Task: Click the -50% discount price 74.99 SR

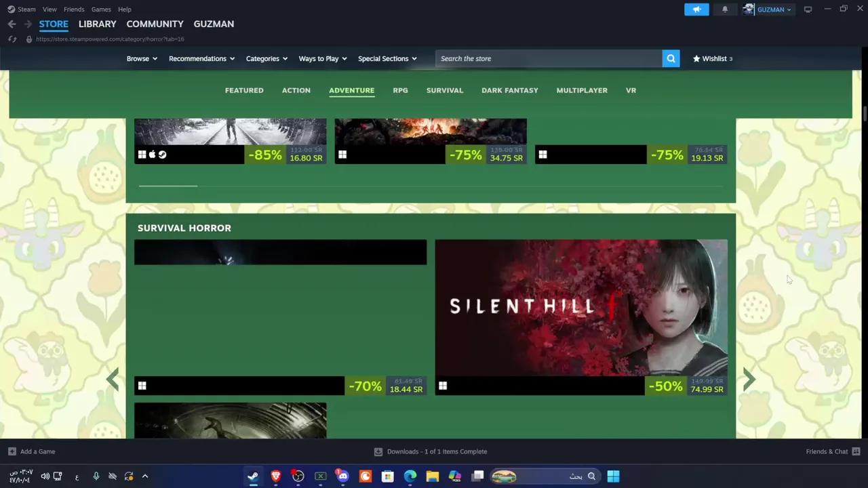Action: 686,386
